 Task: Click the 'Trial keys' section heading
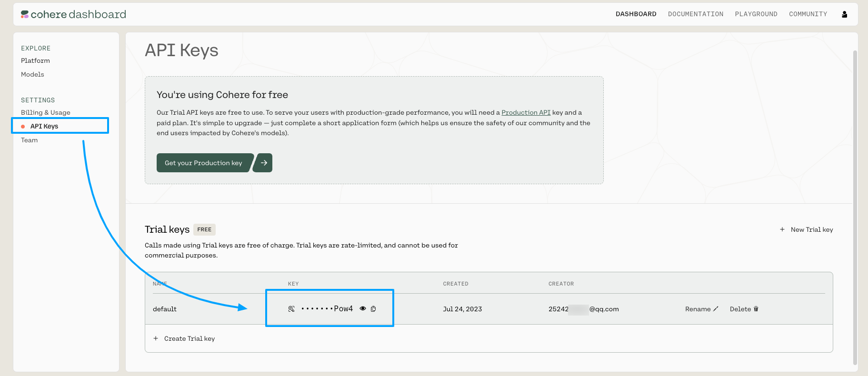[167, 229]
